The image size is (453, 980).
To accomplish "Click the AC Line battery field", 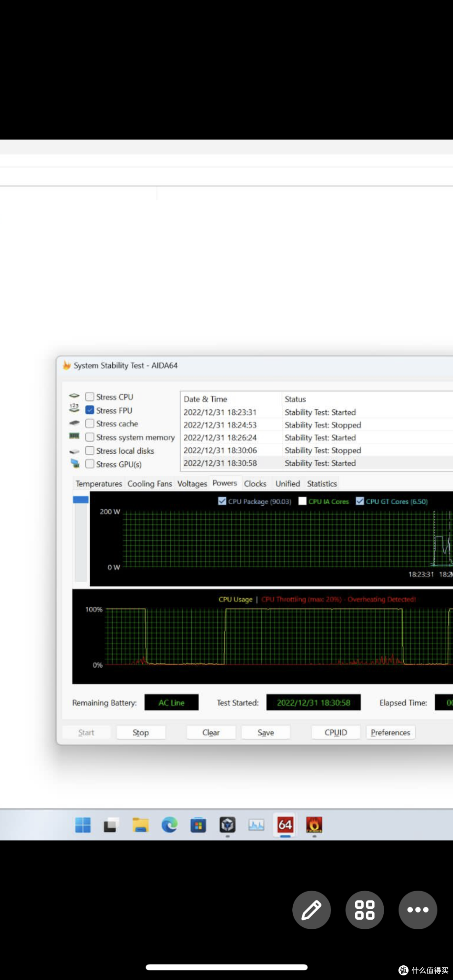I will pyautogui.click(x=172, y=703).
